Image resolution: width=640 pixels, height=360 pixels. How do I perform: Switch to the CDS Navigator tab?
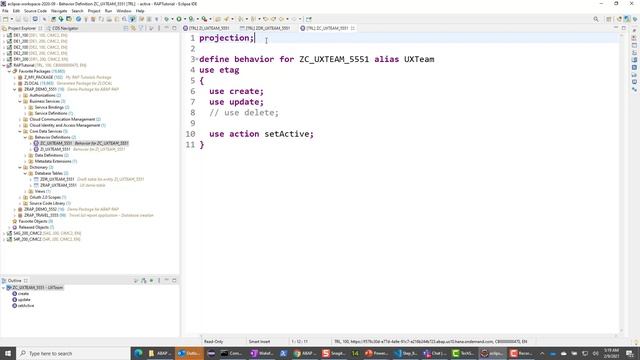[62, 28]
